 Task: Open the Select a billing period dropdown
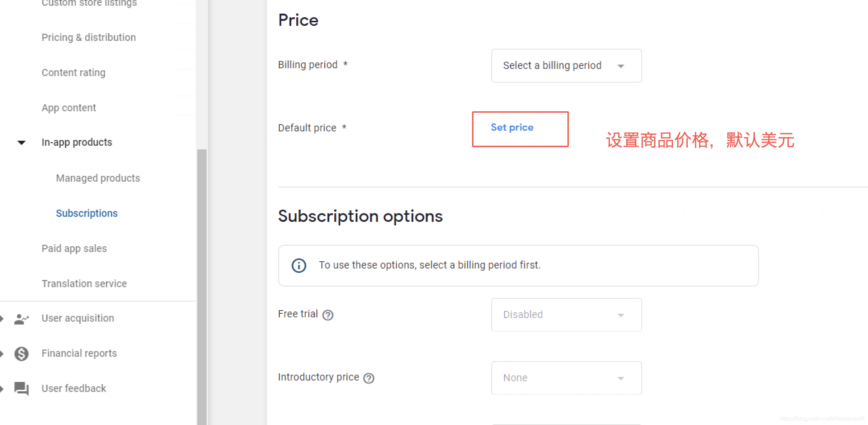(566, 66)
